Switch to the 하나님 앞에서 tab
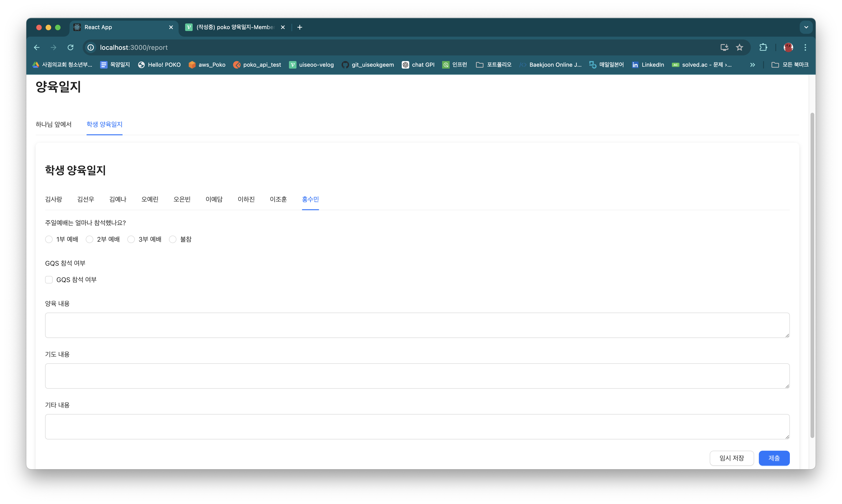842x504 pixels. coord(54,124)
